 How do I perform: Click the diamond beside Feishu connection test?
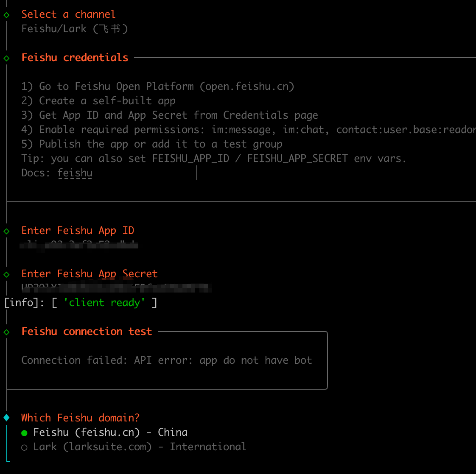(7, 332)
